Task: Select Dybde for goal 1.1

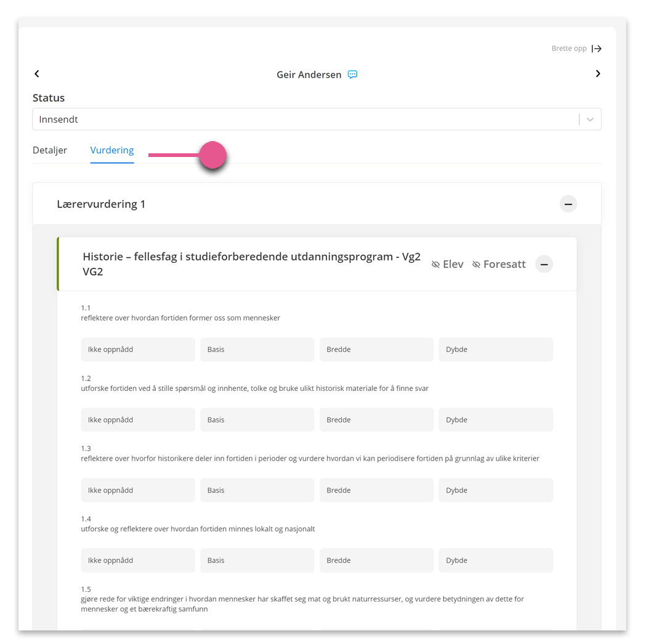Action: [x=496, y=350]
